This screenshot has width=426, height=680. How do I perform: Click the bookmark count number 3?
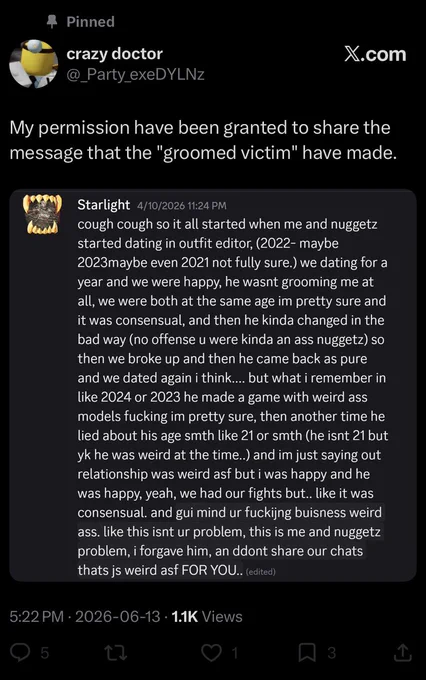pos(331,653)
